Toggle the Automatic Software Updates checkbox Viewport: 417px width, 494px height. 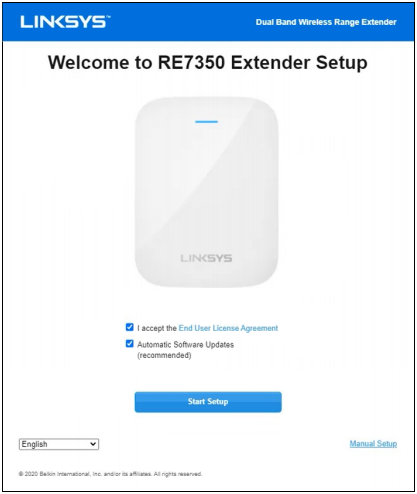coord(130,344)
